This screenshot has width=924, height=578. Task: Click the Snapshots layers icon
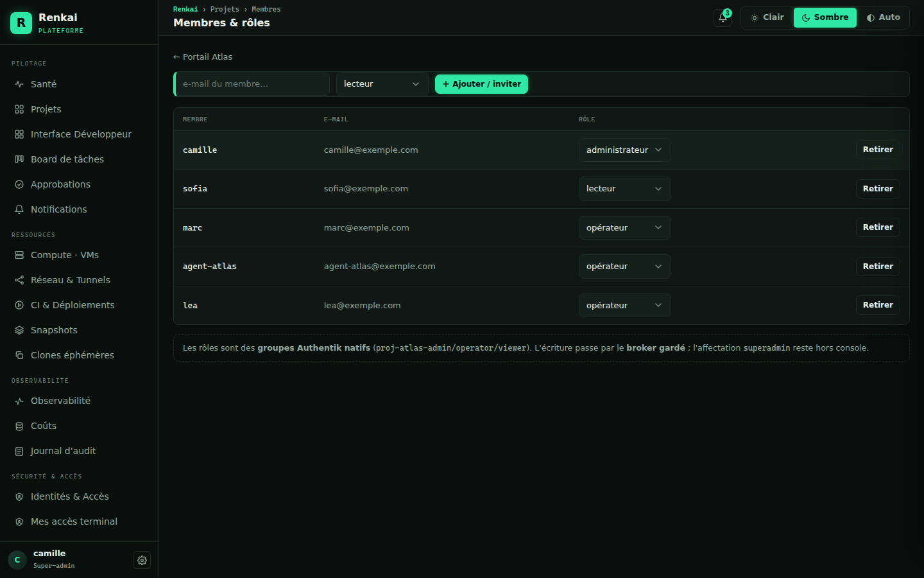19,330
